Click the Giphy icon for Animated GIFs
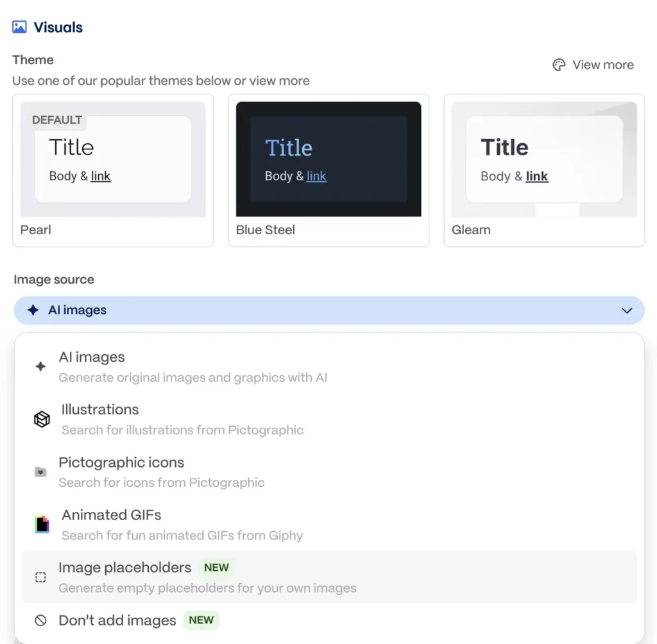Screen dimensions: 657x644 pos(42,524)
